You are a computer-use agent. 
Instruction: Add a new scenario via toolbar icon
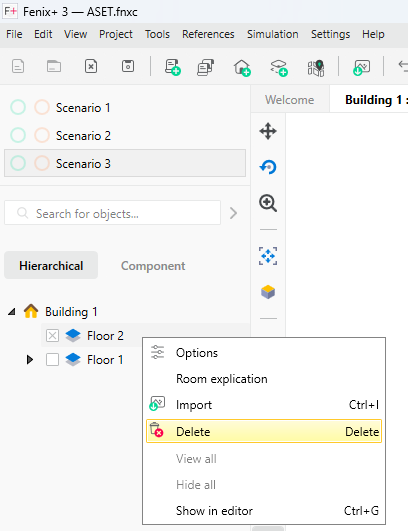(x=172, y=67)
